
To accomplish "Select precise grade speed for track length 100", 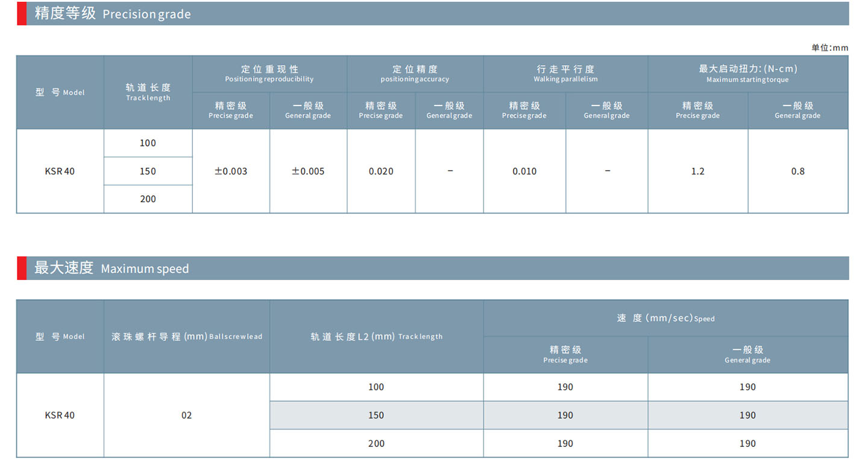I will click(565, 387).
